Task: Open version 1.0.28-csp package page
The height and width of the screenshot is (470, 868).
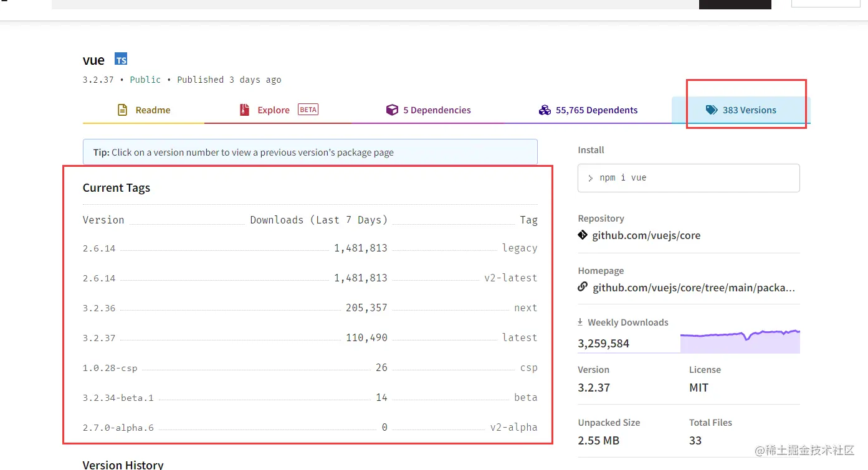Action: coord(110,368)
